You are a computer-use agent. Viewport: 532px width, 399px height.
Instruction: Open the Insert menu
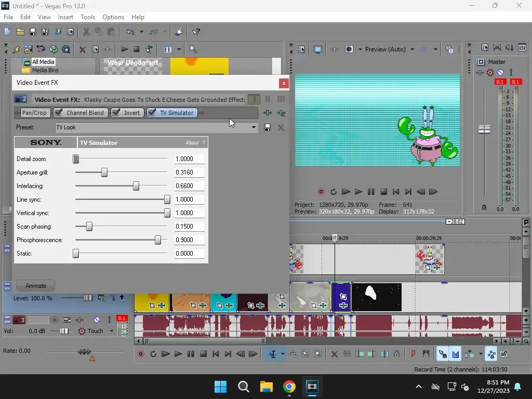coord(65,17)
